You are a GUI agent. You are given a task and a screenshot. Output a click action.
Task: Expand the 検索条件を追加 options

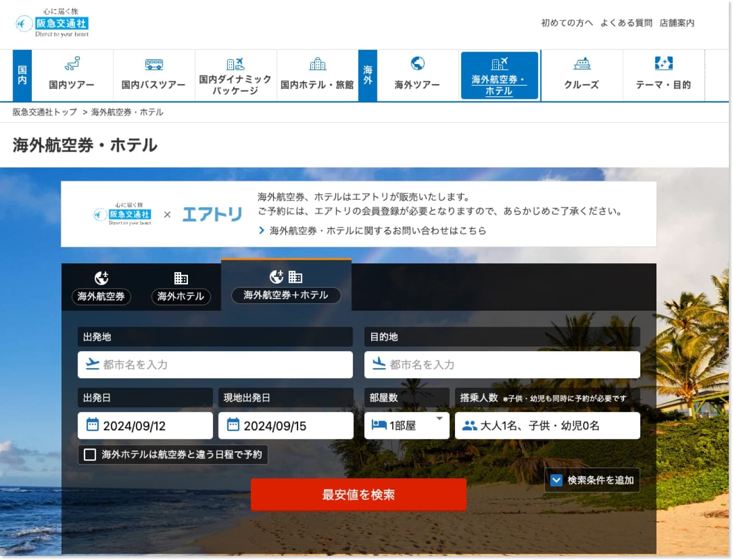592,480
